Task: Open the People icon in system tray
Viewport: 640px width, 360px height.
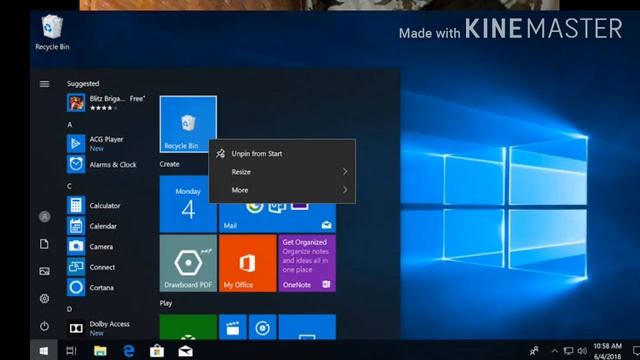Action: [534, 350]
